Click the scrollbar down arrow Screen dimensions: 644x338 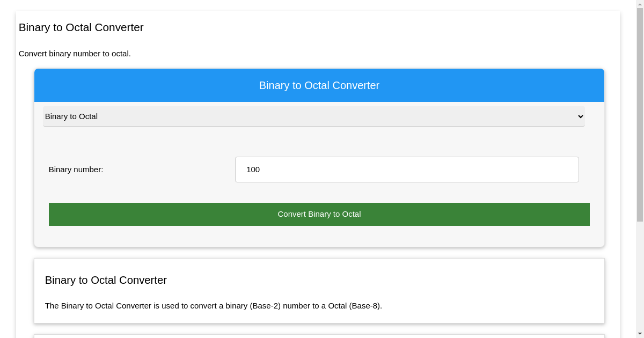pos(640,334)
